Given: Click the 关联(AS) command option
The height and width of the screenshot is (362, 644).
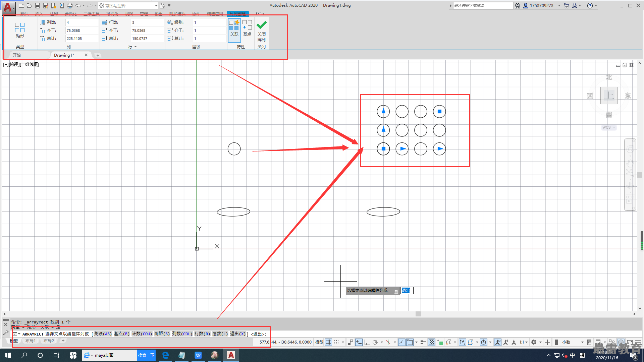Looking at the screenshot, I should click(103, 334).
